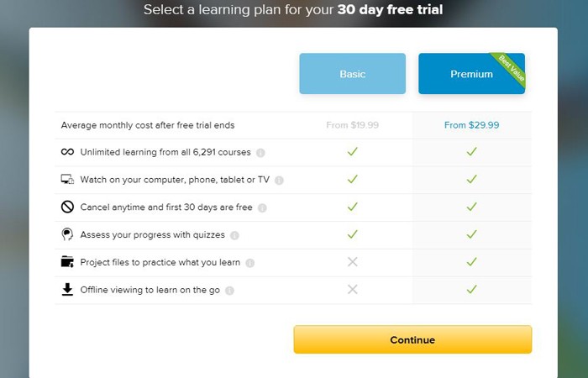Click the Best Value ribbon badge
588x378 pixels.
tap(510, 66)
